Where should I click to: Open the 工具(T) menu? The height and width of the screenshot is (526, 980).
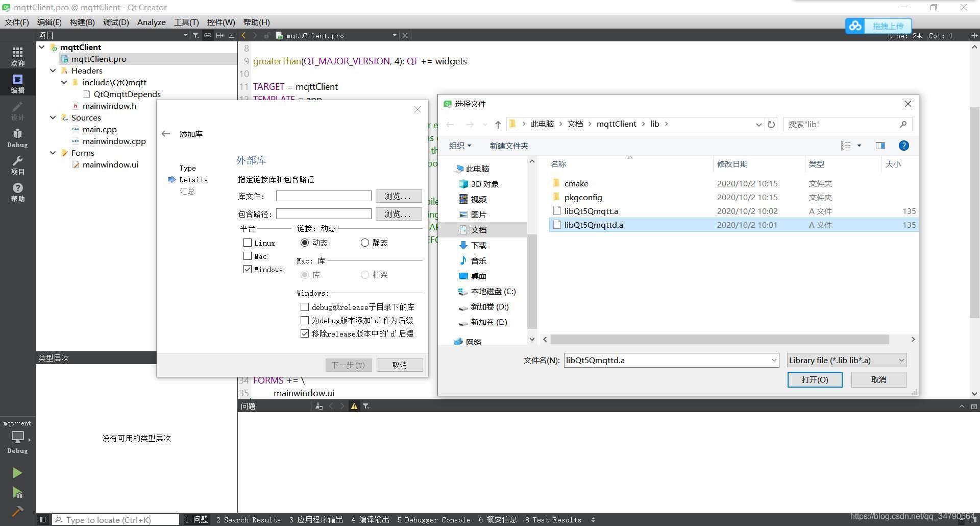click(186, 22)
